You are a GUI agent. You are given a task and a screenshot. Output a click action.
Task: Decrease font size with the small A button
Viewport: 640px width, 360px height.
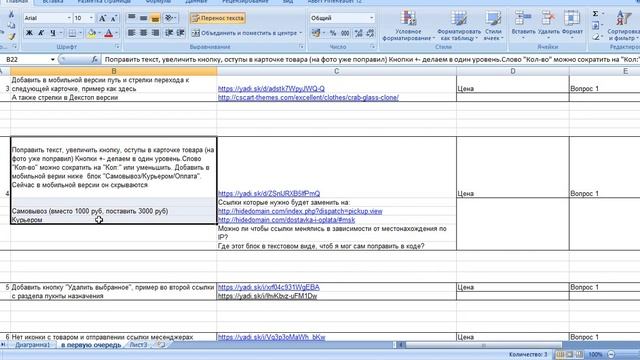(114, 18)
